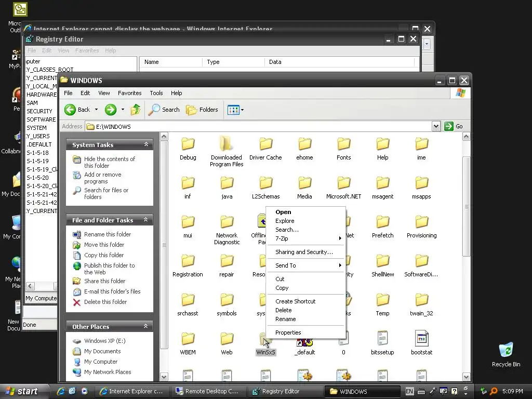Go up one folder level

pos(136,110)
